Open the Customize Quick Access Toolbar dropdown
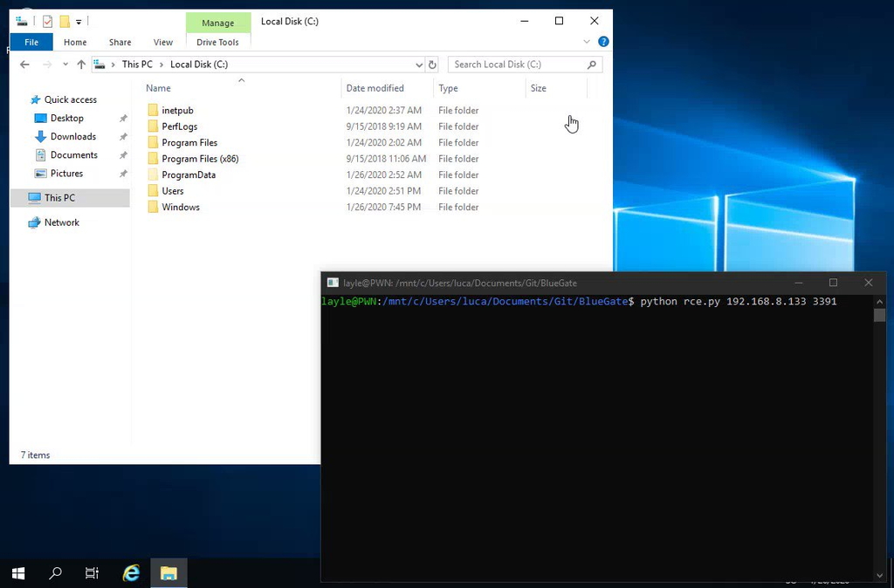 click(x=79, y=22)
